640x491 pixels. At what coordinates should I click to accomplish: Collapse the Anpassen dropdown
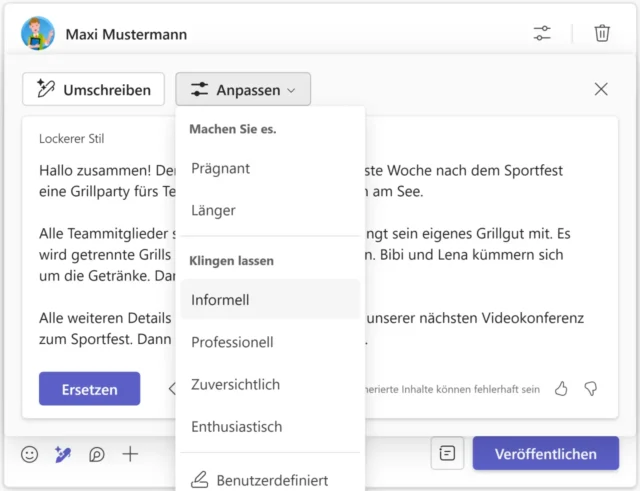[x=243, y=89]
